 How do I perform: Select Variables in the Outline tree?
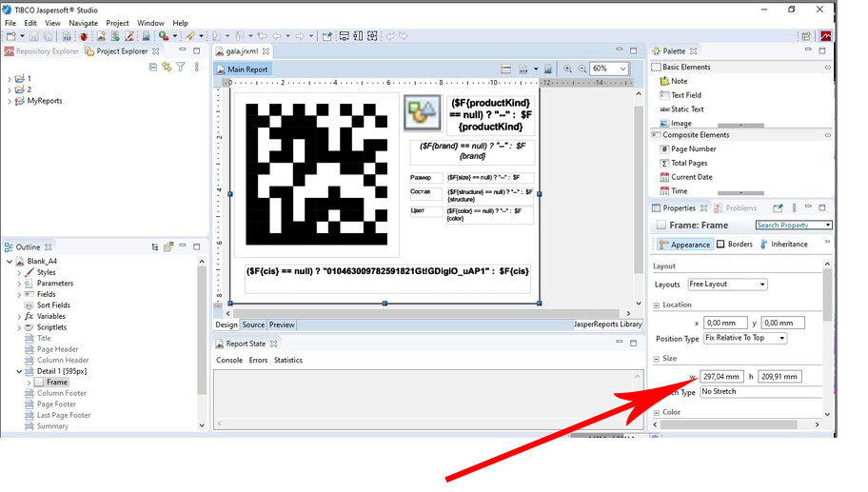point(51,317)
